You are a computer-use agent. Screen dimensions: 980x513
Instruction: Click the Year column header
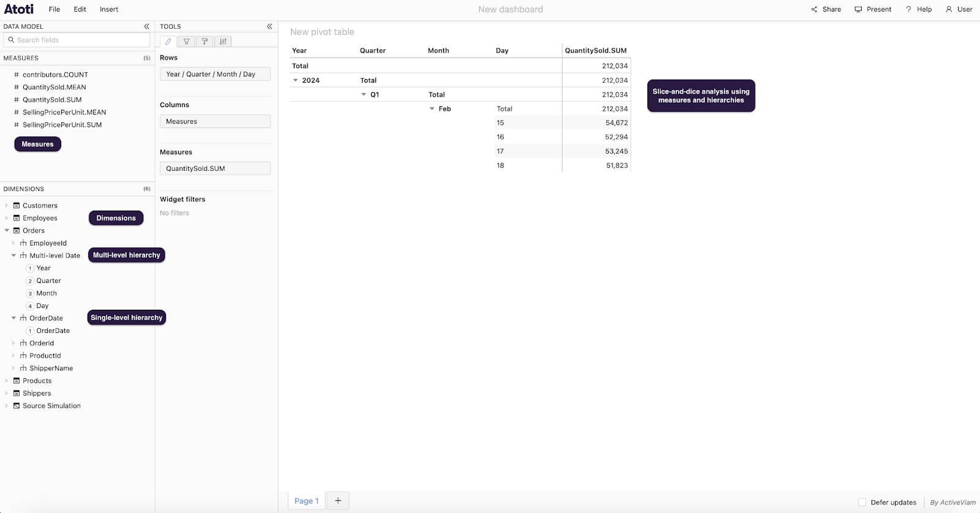pyautogui.click(x=300, y=51)
